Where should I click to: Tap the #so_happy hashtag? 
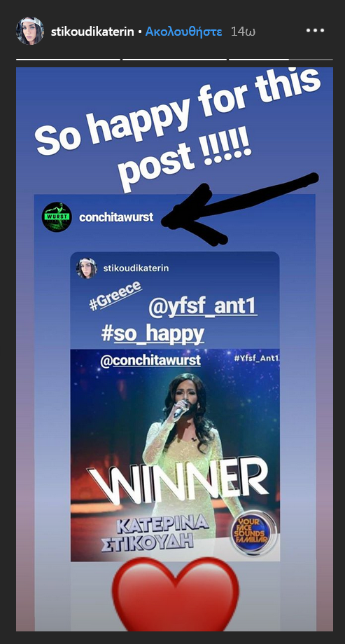[153, 334]
